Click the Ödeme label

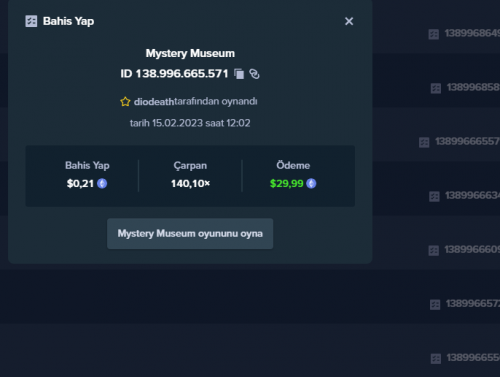(293, 165)
